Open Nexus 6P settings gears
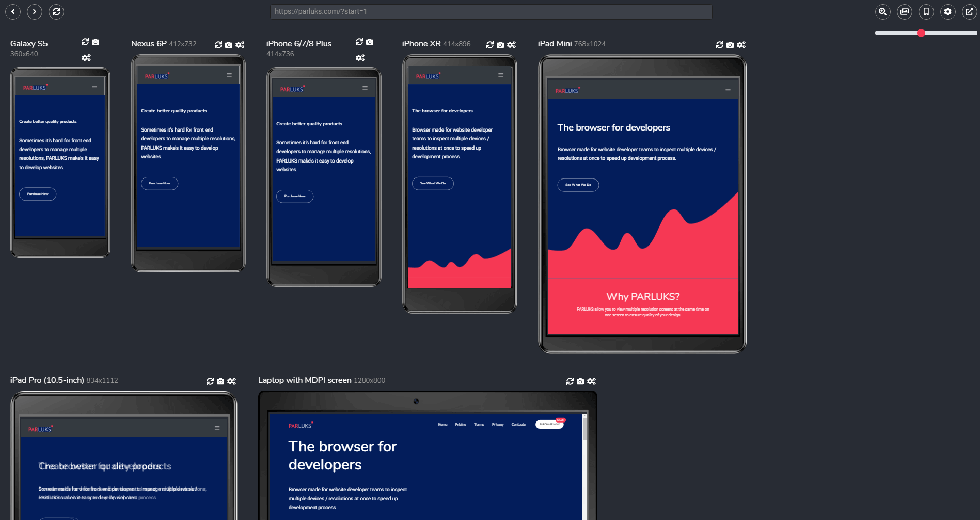Viewport: 980px width, 520px height. click(x=240, y=45)
